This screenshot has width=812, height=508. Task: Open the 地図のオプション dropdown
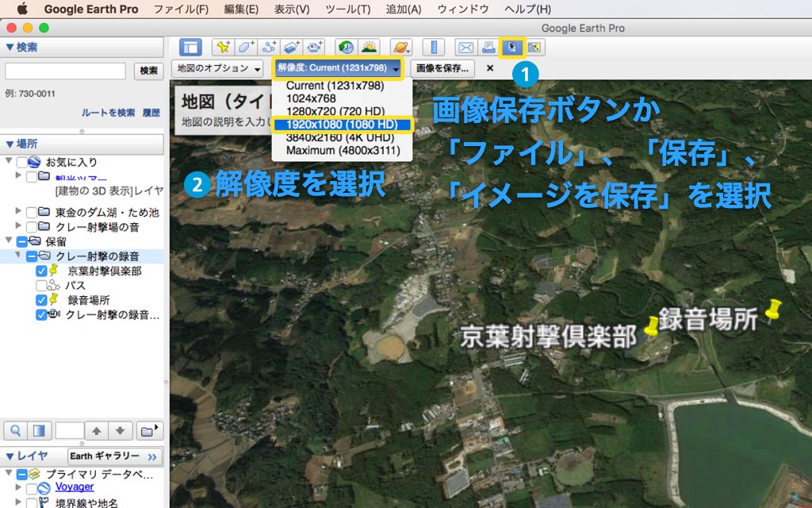click(217, 68)
